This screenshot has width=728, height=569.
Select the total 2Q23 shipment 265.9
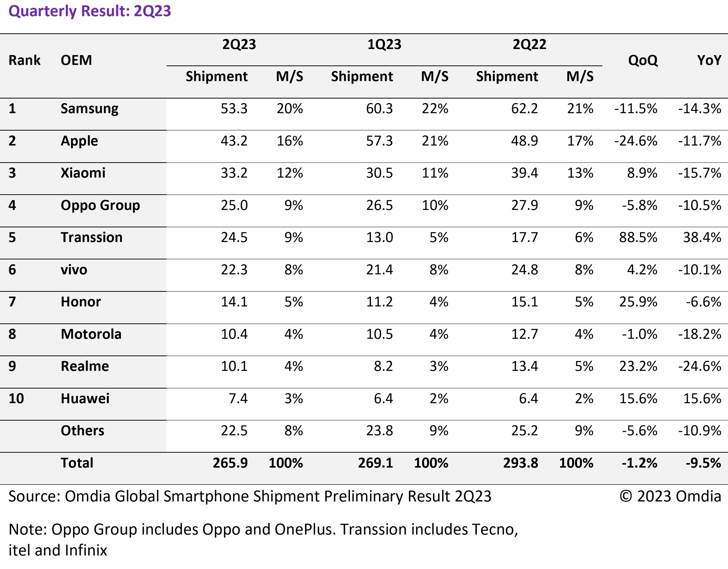pyautogui.click(x=230, y=463)
